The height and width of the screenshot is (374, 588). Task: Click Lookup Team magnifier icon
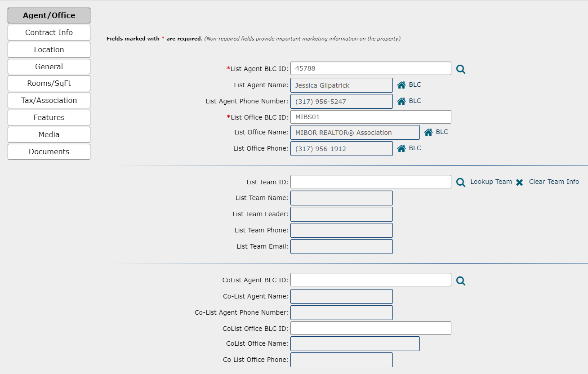tap(461, 183)
